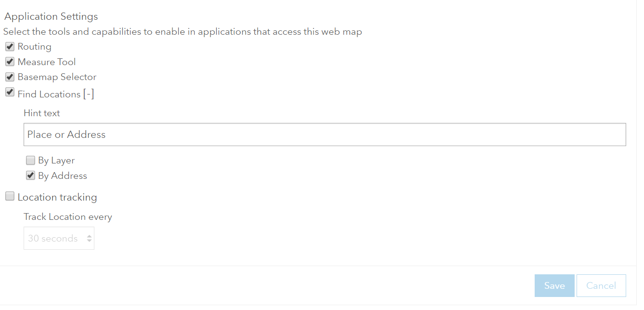
Task: Click the tools and capabilities description text
Action: [183, 32]
